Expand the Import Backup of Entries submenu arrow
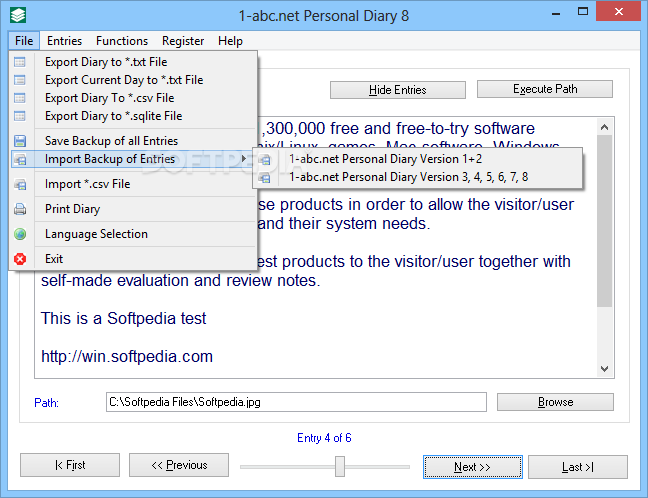 point(244,159)
